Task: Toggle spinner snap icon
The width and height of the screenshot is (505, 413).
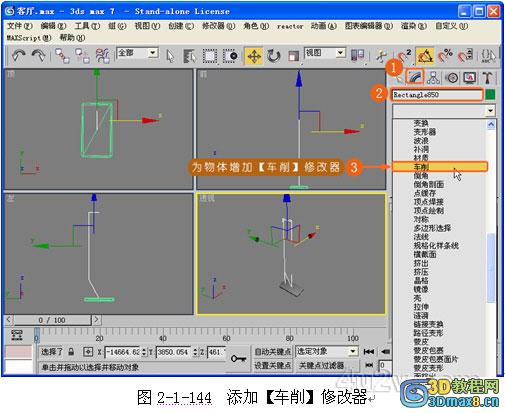Action: (x=465, y=56)
